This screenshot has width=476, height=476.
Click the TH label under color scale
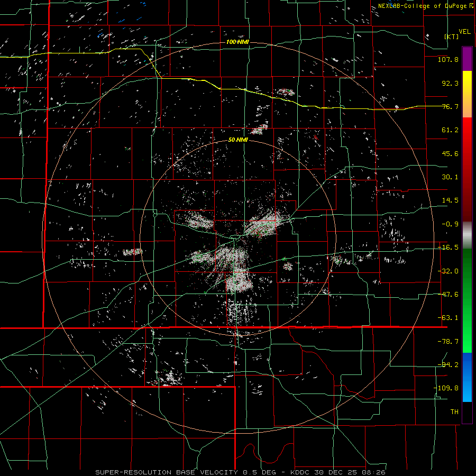pyautogui.click(x=454, y=412)
